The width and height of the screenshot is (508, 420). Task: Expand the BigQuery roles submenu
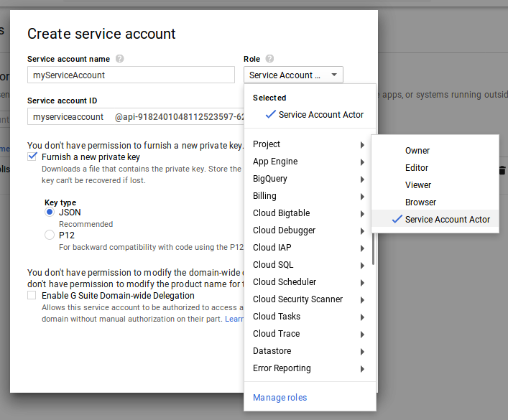coord(309,179)
